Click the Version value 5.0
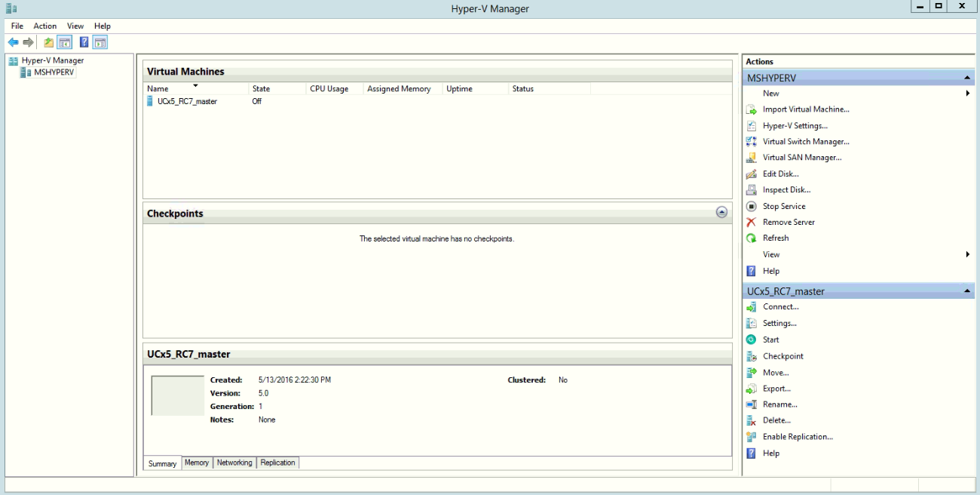Viewport: 980px width, 495px height. [263, 393]
